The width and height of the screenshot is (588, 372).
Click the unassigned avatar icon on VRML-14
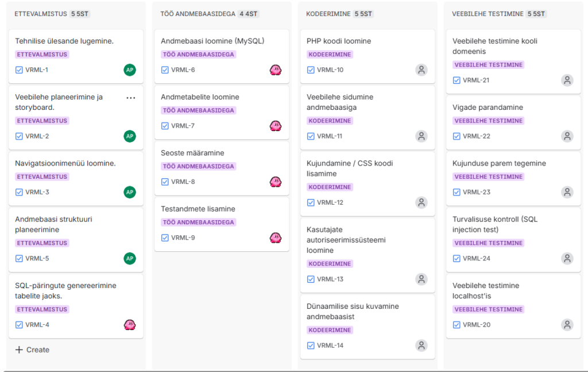[x=421, y=346]
